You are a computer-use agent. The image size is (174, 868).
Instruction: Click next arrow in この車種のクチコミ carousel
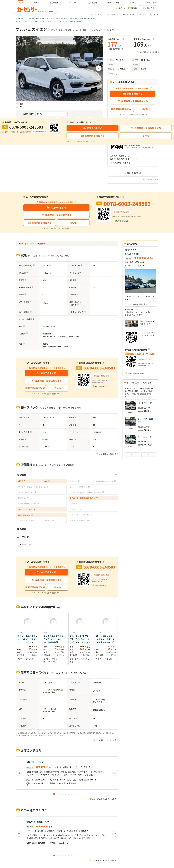(x=115, y=834)
